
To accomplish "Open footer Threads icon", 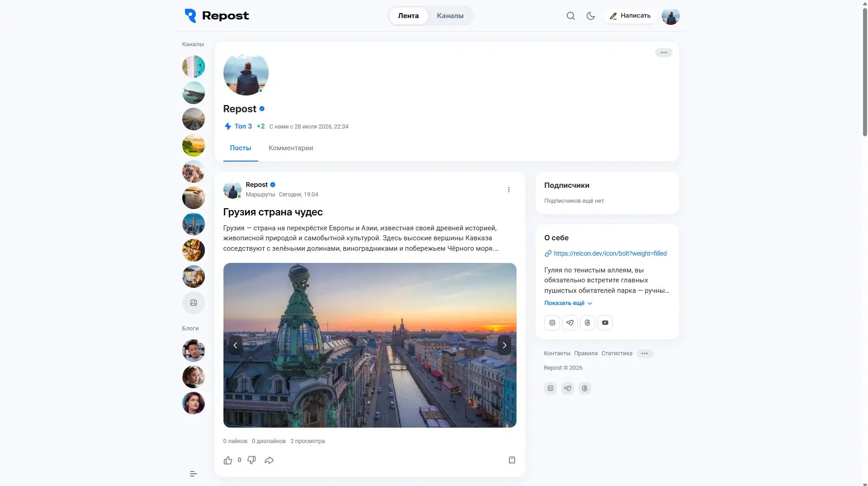I will pyautogui.click(x=584, y=388).
